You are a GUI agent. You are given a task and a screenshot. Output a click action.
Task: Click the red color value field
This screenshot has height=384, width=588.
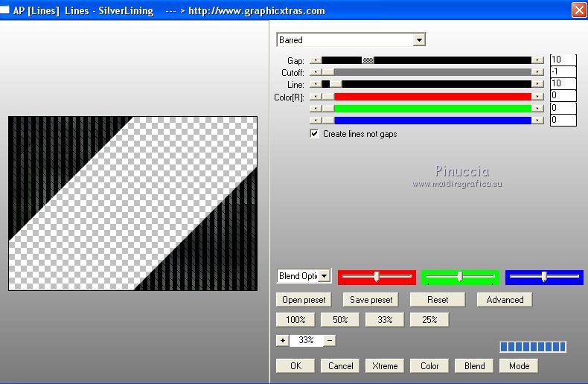pyautogui.click(x=563, y=95)
